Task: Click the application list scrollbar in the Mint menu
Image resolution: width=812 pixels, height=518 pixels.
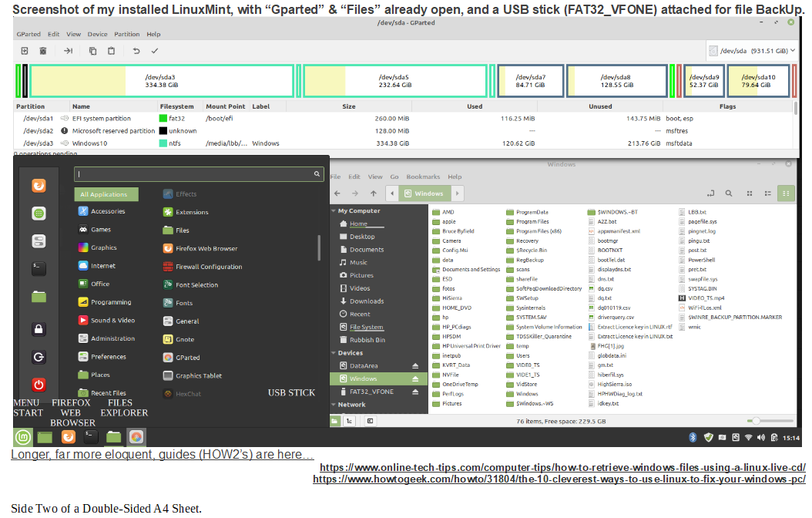Action: pyautogui.click(x=319, y=247)
